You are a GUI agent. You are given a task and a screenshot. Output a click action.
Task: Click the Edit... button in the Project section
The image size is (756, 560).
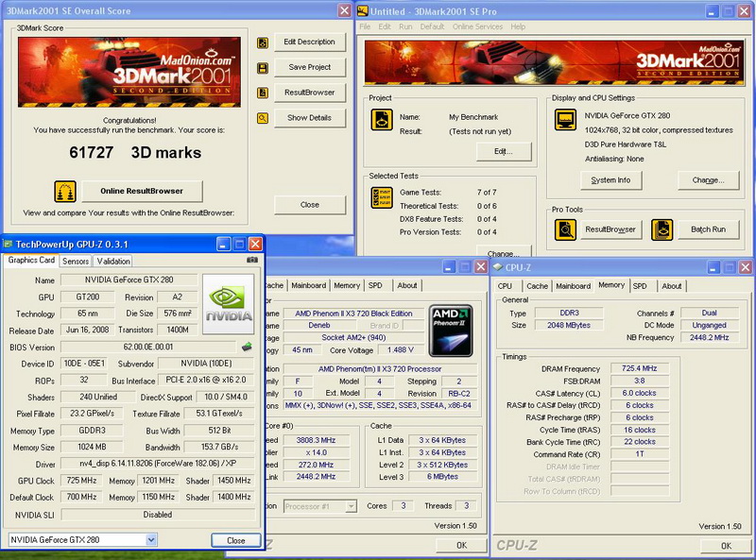[504, 151]
